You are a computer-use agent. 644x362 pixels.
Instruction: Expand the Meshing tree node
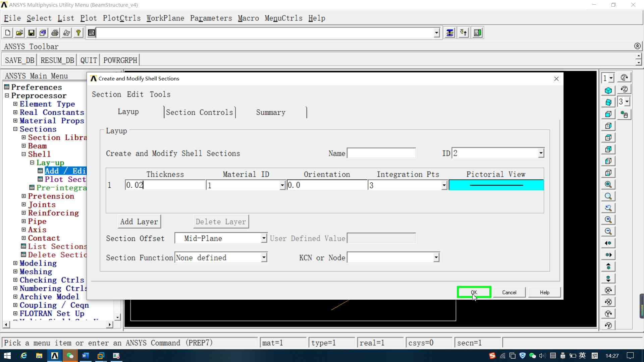coord(15,271)
